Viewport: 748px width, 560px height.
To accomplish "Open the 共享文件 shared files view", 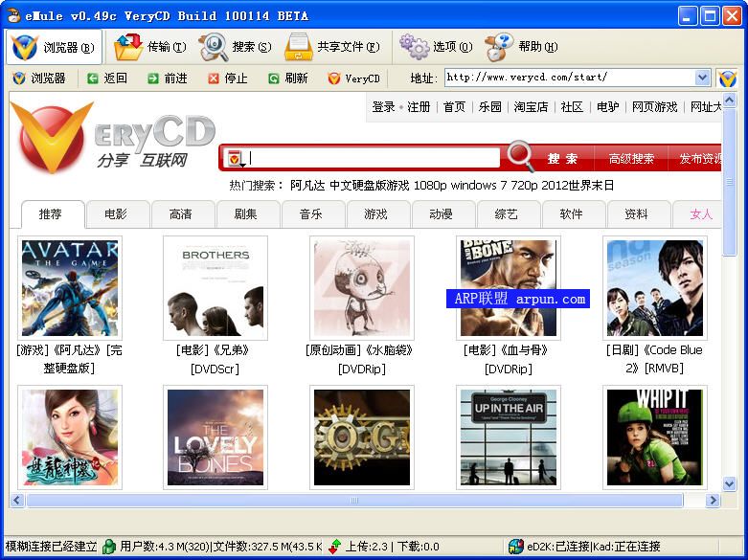I will (332, 47).
